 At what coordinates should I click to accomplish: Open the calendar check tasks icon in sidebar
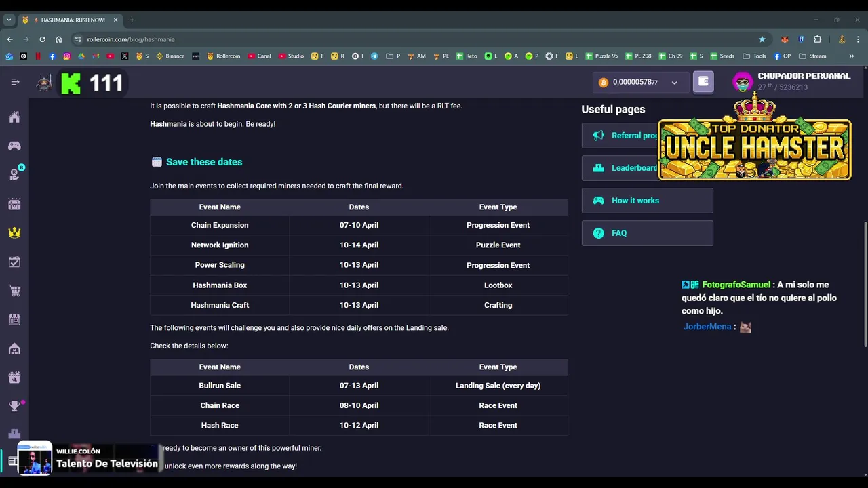pos(14,262)
